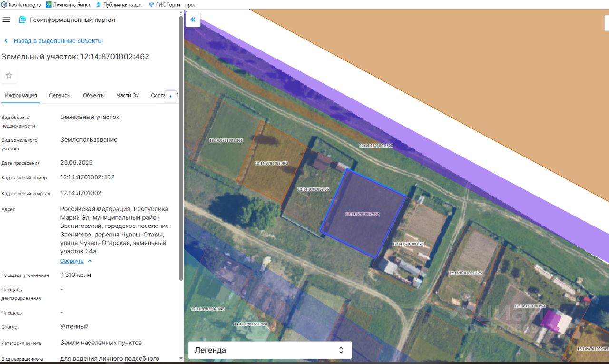Collapse side panel with double-chevron button

click(x=193, y=20)
